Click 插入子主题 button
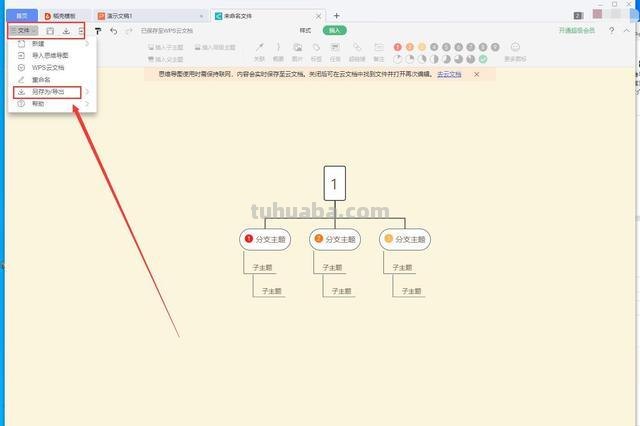This screenshot has width=640, height=426. (166, 47)
